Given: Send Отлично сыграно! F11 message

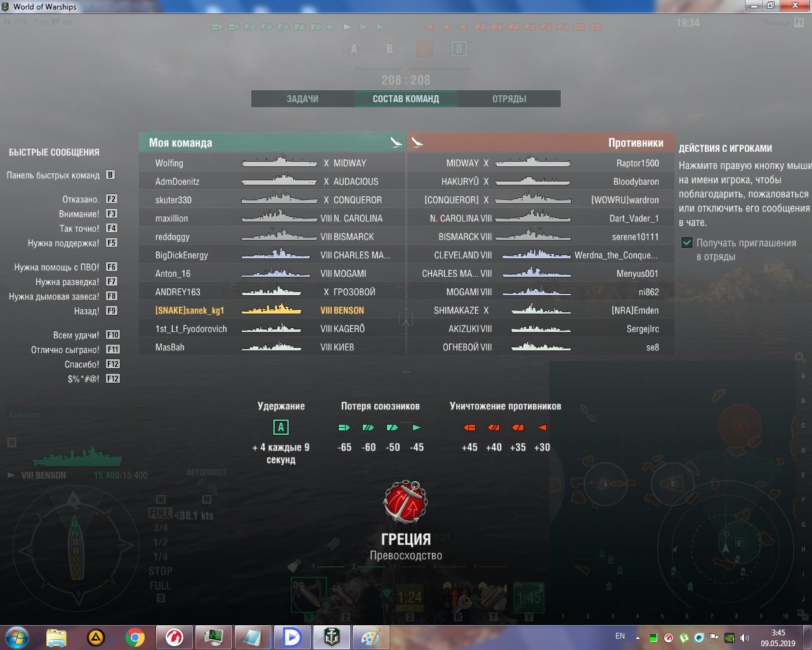Looking at the screenshot, I should coord(75,350).
